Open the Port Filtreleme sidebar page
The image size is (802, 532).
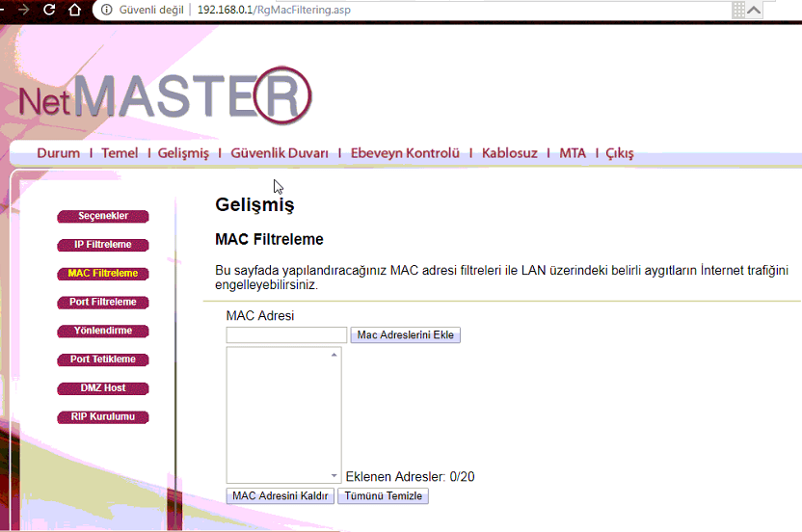tap(103, 303)
